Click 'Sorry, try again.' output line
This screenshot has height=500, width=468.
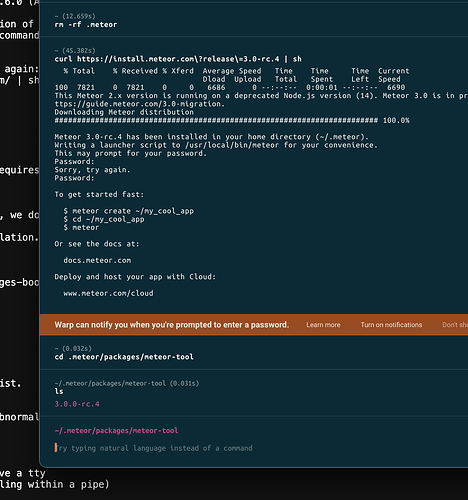[x=92, y=170]
